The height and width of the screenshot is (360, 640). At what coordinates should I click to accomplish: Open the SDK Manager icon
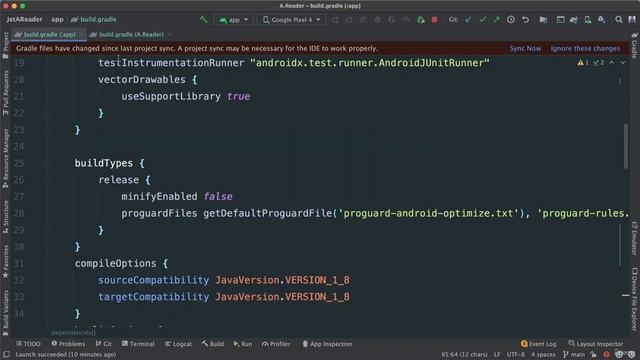click(602, 20)
